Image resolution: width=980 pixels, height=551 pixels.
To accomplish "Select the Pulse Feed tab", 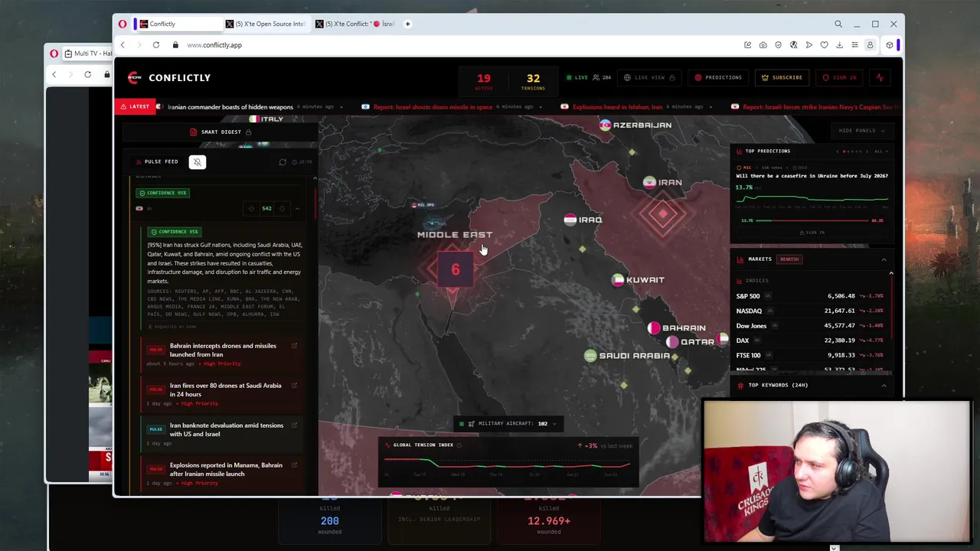I will pyautogui.click(x=157, y=161).
